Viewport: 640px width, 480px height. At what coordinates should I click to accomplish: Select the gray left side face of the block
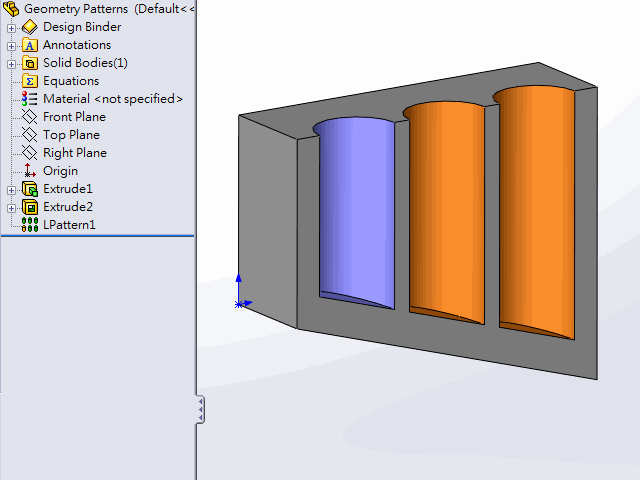pos(267,220)
